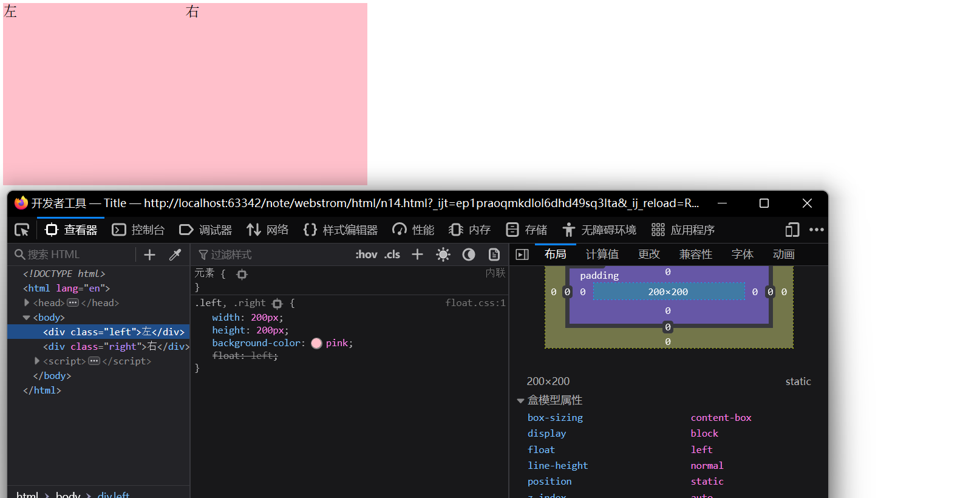This screenshot has width=980, height=498.
Task: Open the devtools more options menu
Action: (817, 230)
